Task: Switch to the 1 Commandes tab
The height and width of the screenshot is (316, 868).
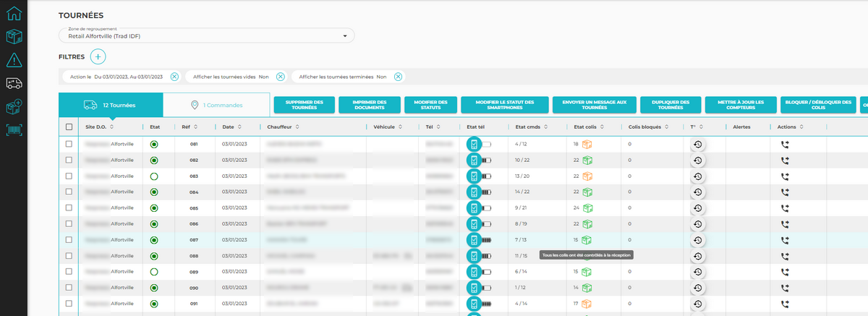Action: click(x=216, y=105)
